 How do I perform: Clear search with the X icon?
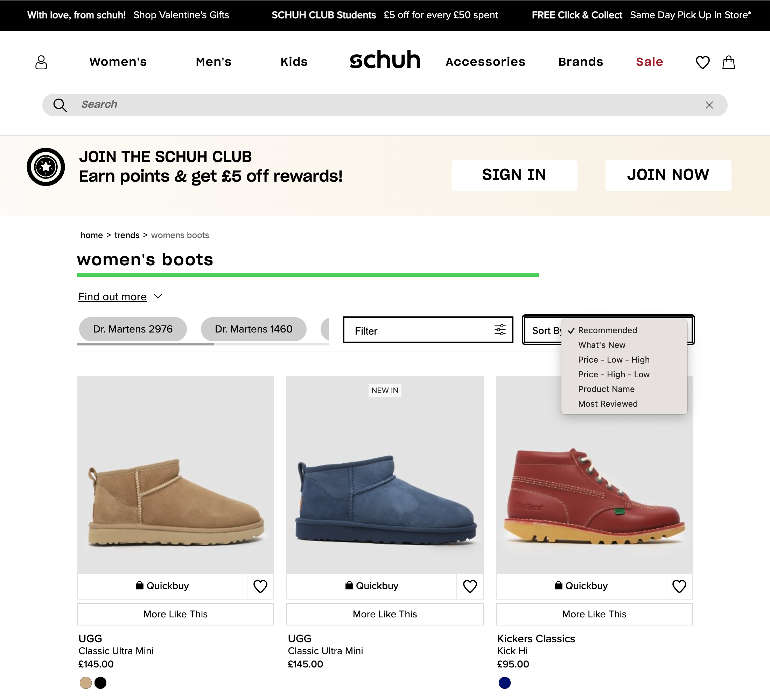coord(709,105)
